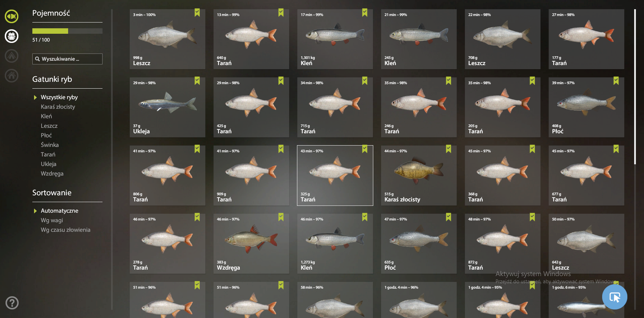Viewport: 644px width, 318px height.
Task: Click the blue cursor overlay button
Action: coord(614,297)
